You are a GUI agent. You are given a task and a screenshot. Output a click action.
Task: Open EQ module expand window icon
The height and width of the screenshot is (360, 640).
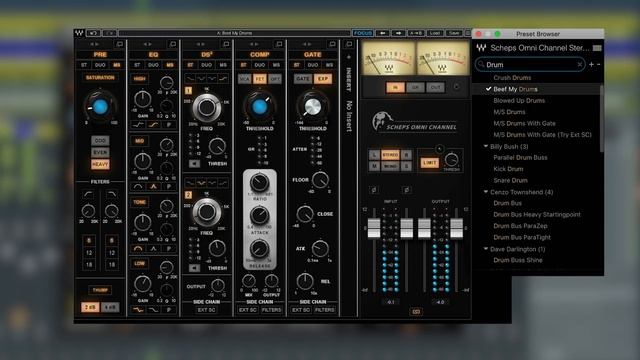pos(173,44)
